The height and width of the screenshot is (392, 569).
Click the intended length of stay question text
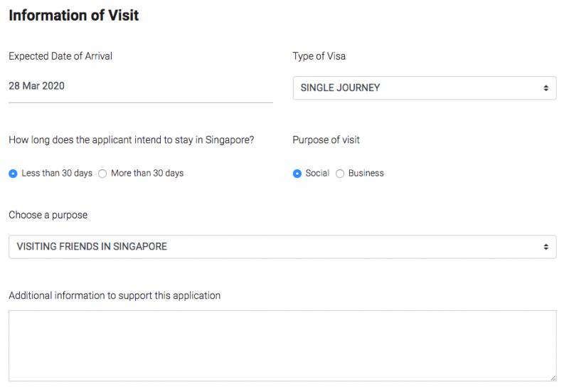point(132,140)
